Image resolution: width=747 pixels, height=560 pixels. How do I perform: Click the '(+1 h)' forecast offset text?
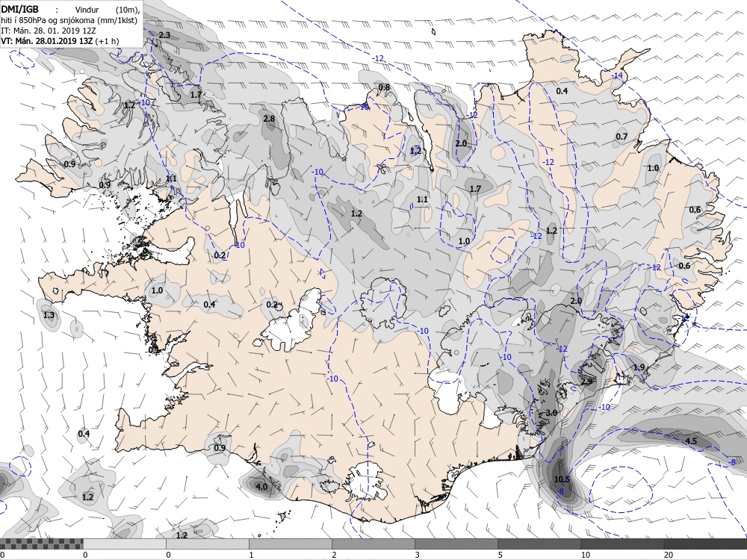coord(107,41)
